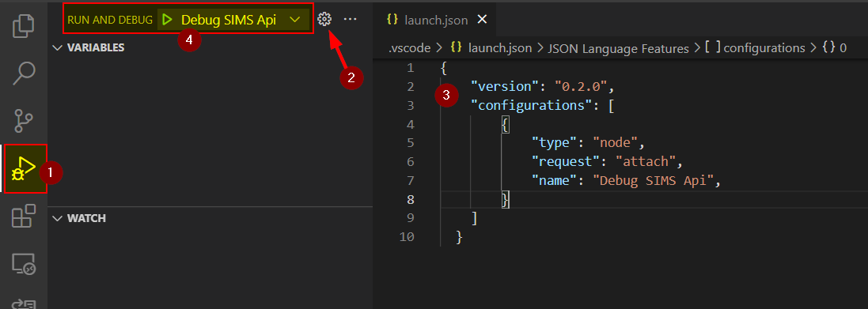The image size is (868, 309).
Task: Open the Extensions view in activity bar
Action: (23, 216)
